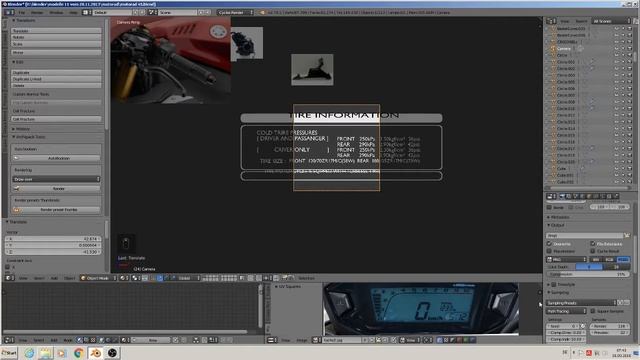Click the Translate button in tool shelf

click(x=56, y=31)
